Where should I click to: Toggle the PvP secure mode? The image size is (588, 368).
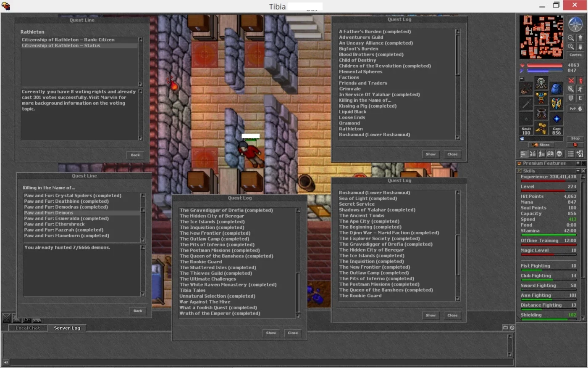point(575,109)
